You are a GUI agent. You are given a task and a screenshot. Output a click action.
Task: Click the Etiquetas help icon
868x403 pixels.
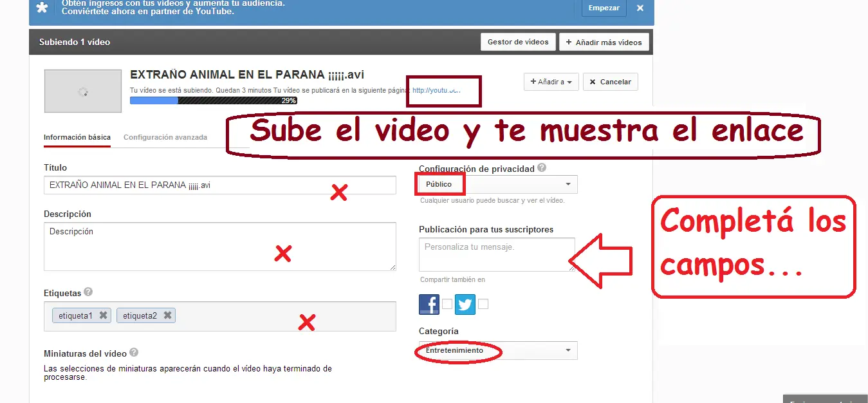coord(88,292)
